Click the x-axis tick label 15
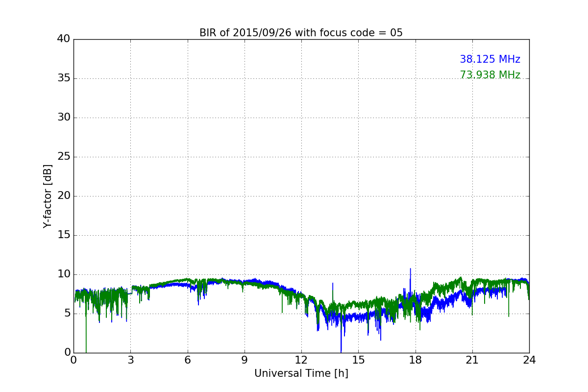This screenshot has height=392, width=588. click(358, 360)
